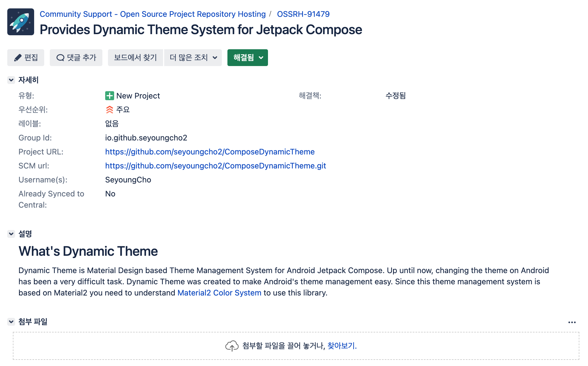The image size is (588, 366).
Task: Open attachments three-dots options menu
Action: point(572,322)
